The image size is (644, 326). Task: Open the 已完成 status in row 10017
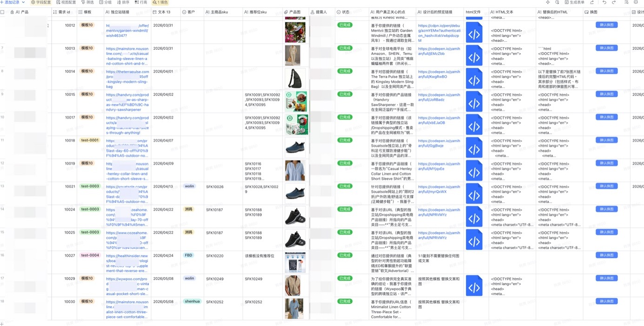coord(345,117)
